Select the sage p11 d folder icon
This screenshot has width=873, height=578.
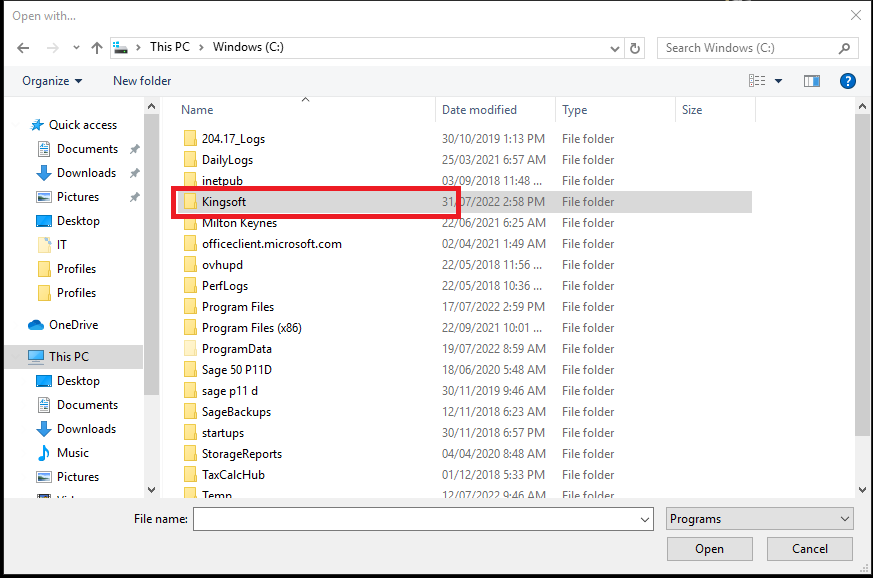190,391
